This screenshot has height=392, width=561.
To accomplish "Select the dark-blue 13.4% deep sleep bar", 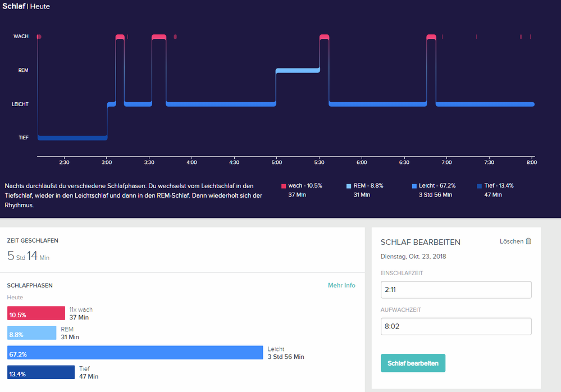I will click(x=41, y=372).
